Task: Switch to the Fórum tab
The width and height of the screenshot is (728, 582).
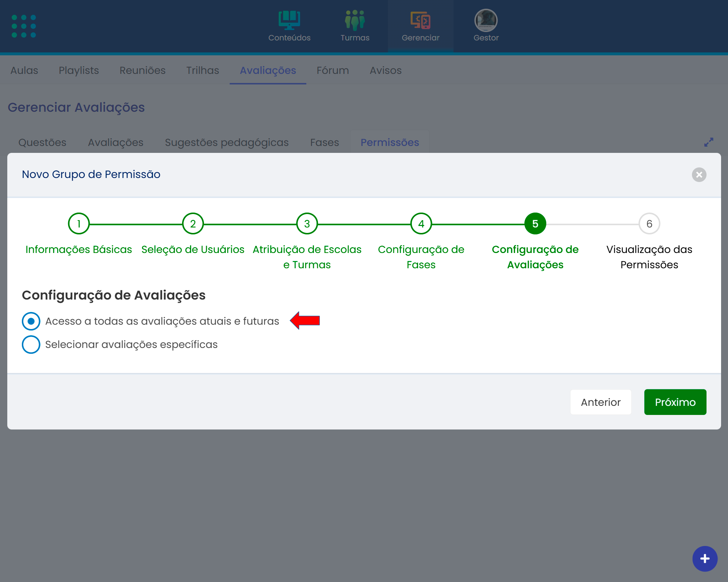Action: [x=332, y=70]
